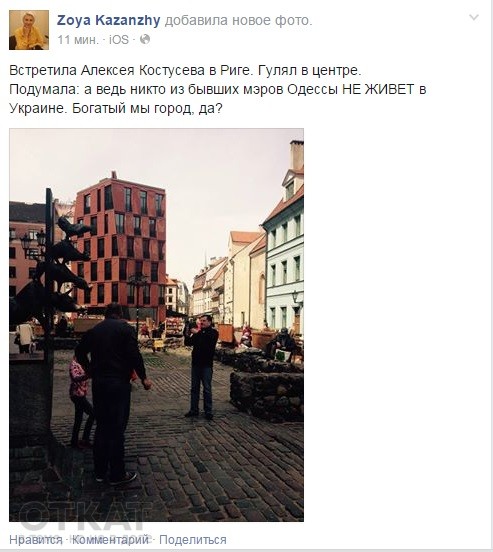Click the red building in the photo

121,245
